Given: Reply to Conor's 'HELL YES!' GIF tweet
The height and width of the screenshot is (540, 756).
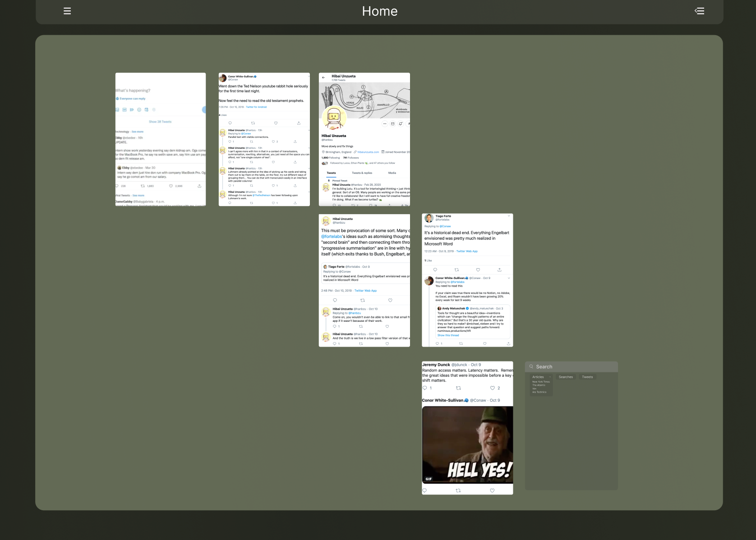Looking at the screenshot, I should click(x=424, y=490).
